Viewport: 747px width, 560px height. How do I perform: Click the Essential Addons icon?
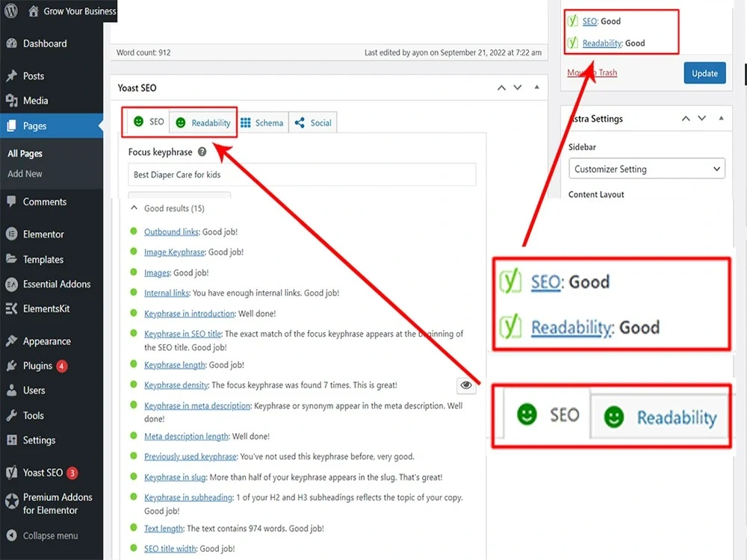(12, 284)
